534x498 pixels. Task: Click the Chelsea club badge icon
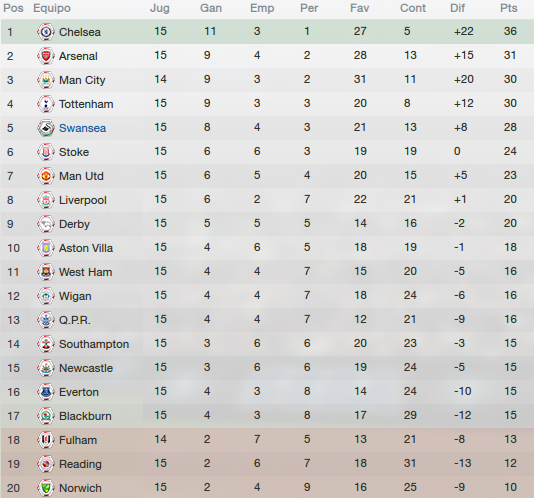tap(46, 32)
